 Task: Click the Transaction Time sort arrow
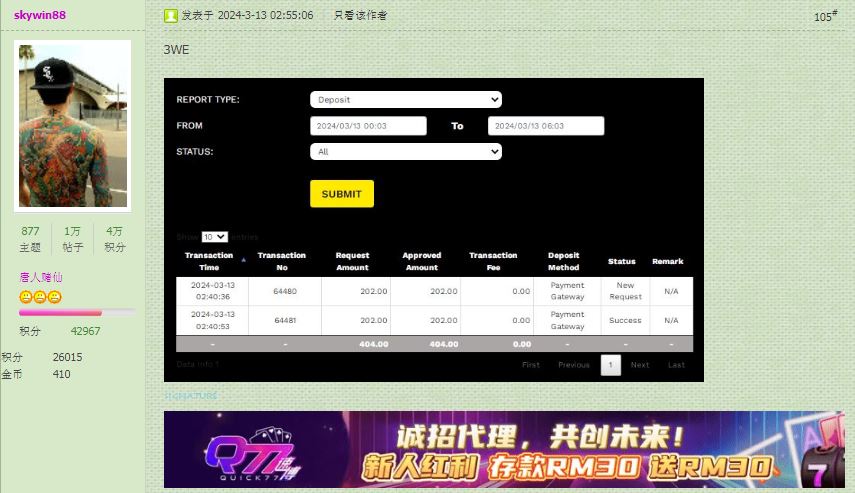point(243,260)
